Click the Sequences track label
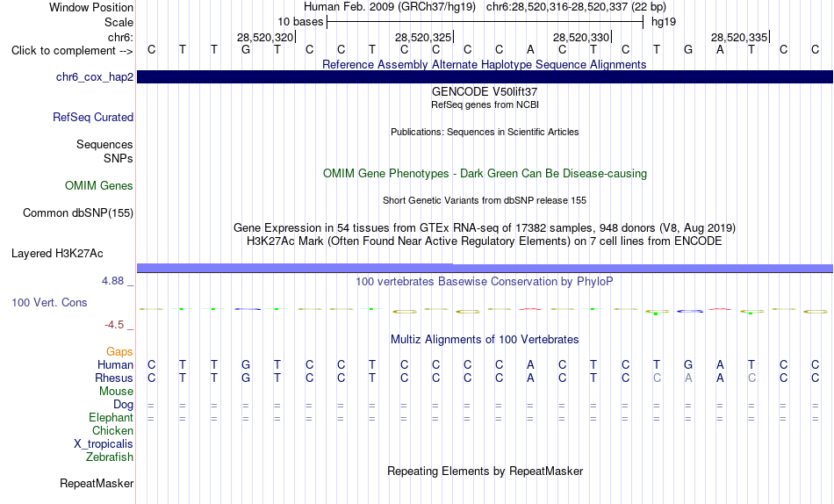 click(104, 144)
